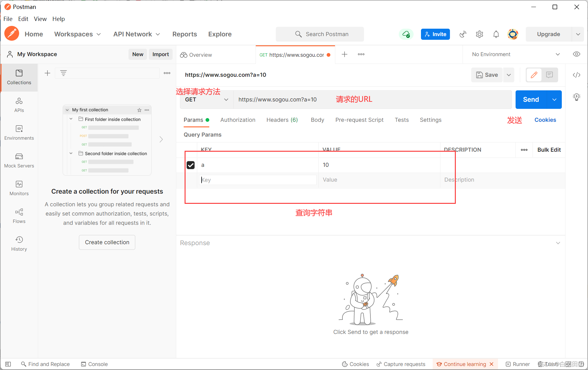Open the Environments sidebar panel
This screenshot has height=370, width=588.
19,133
